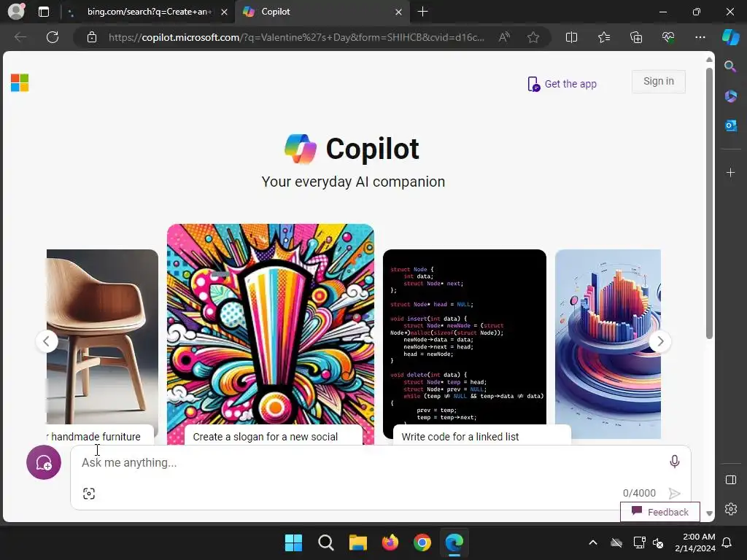
Task: Activate the Read aloud icon
Action: tap(504, 37)
